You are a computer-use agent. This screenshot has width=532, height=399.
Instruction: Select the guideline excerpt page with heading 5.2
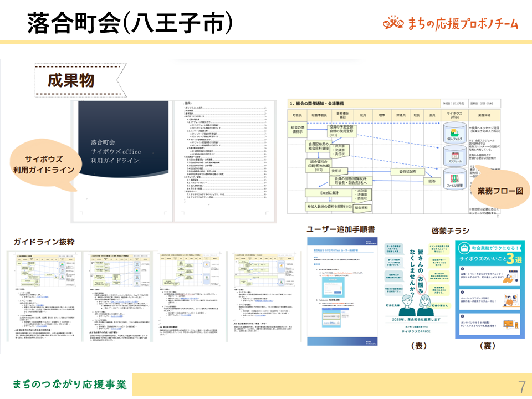click(x=44, y=296)
